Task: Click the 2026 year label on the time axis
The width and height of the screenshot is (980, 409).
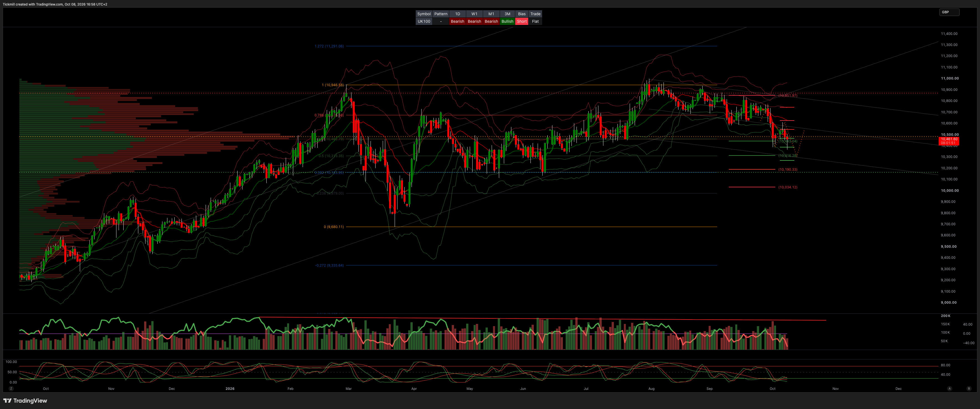Action: point(230,389)
